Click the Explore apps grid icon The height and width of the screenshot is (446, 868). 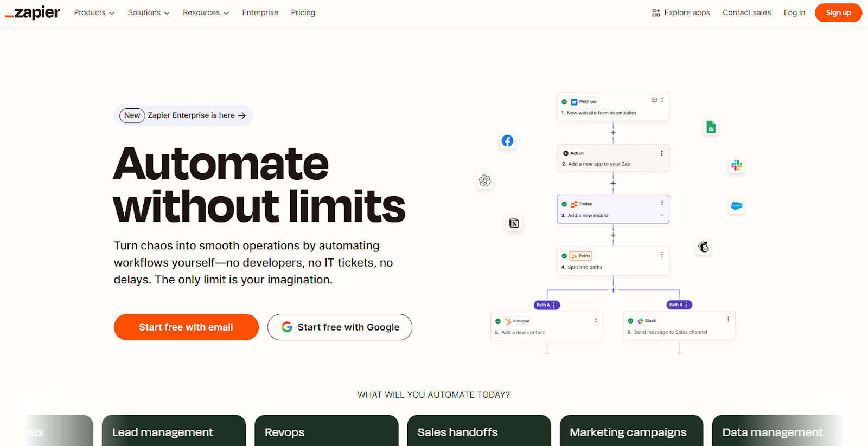pos(656,12)
